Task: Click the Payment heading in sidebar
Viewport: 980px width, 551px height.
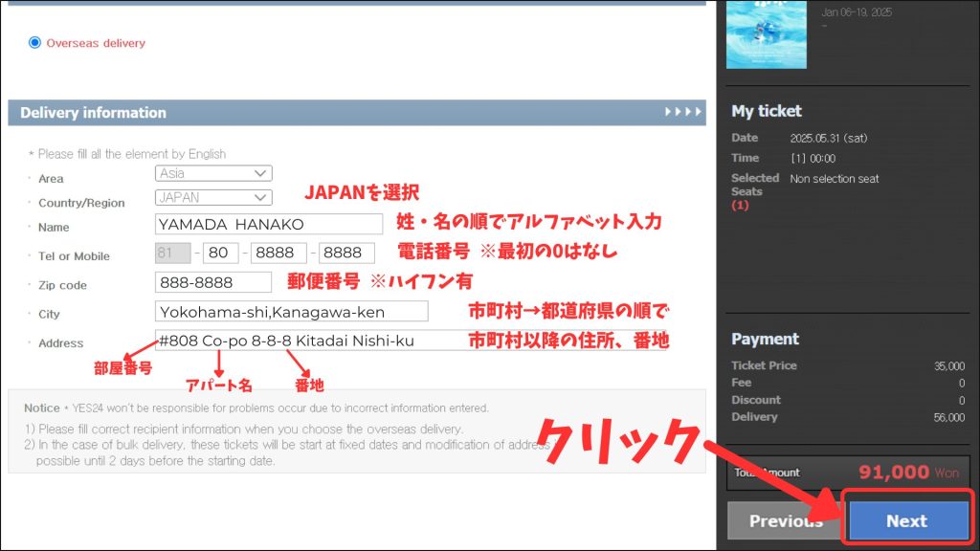Action: tap(765, 339)
